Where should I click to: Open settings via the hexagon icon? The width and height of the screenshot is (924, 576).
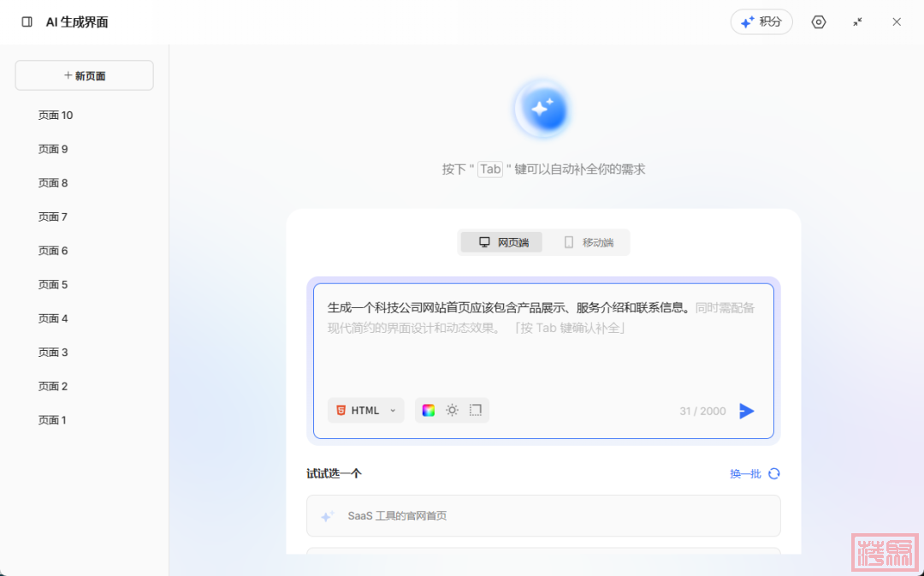[819, 22]
